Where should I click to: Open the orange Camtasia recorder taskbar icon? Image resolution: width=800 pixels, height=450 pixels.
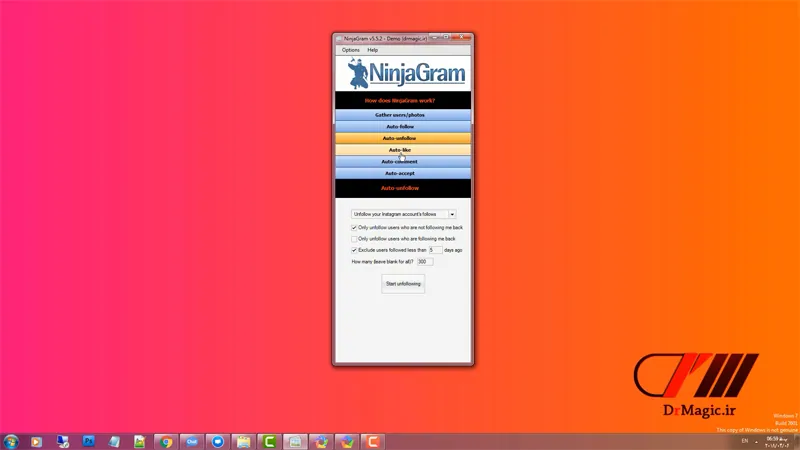[372, 442]
